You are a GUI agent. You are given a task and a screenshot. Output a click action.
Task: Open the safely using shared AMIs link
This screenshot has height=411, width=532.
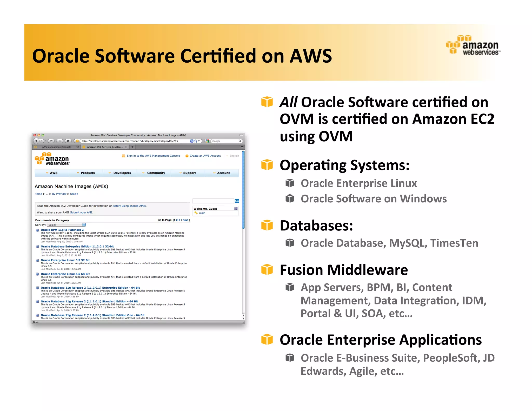click(129, 206)
